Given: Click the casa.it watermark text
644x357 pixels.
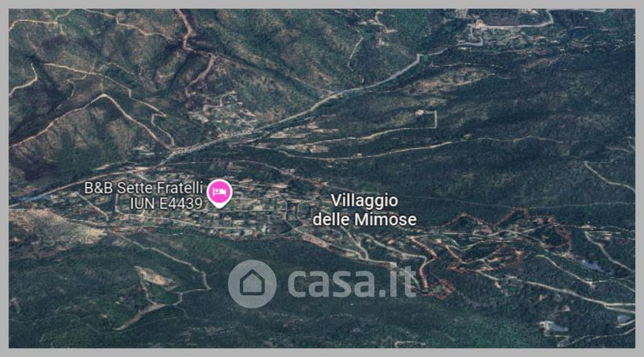Looking at the screenshot, I should (x=353, y=282).
